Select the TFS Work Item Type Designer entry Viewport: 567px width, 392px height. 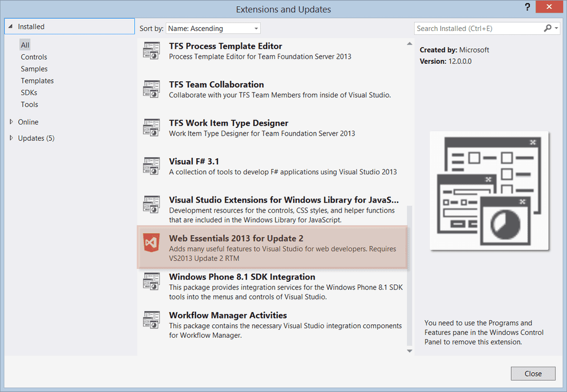[x=229, y=123]
